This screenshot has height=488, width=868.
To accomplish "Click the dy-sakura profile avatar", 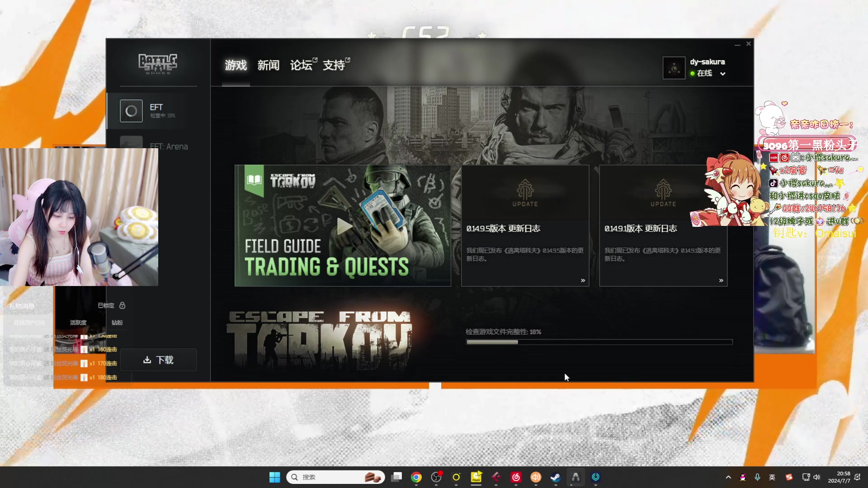I will coord(674,68).
